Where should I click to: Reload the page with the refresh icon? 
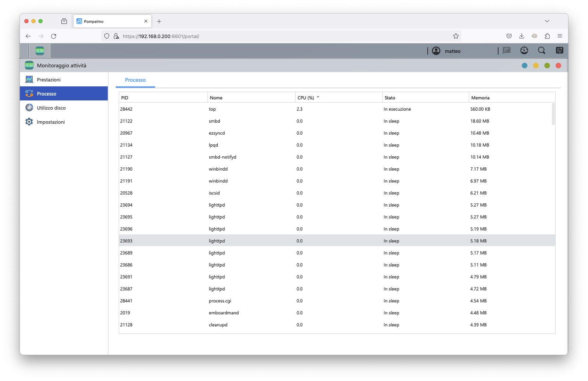[54, 36]
